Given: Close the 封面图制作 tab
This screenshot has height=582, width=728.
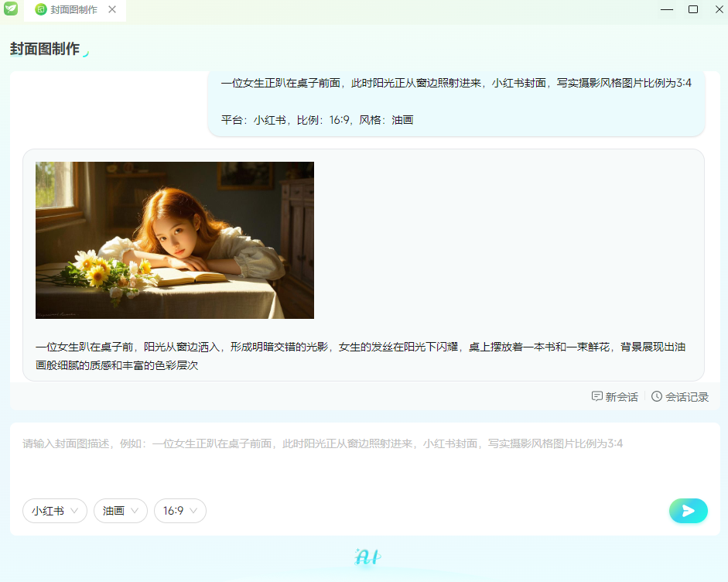Looking at the screenshot, I should [x=112, y=9].
